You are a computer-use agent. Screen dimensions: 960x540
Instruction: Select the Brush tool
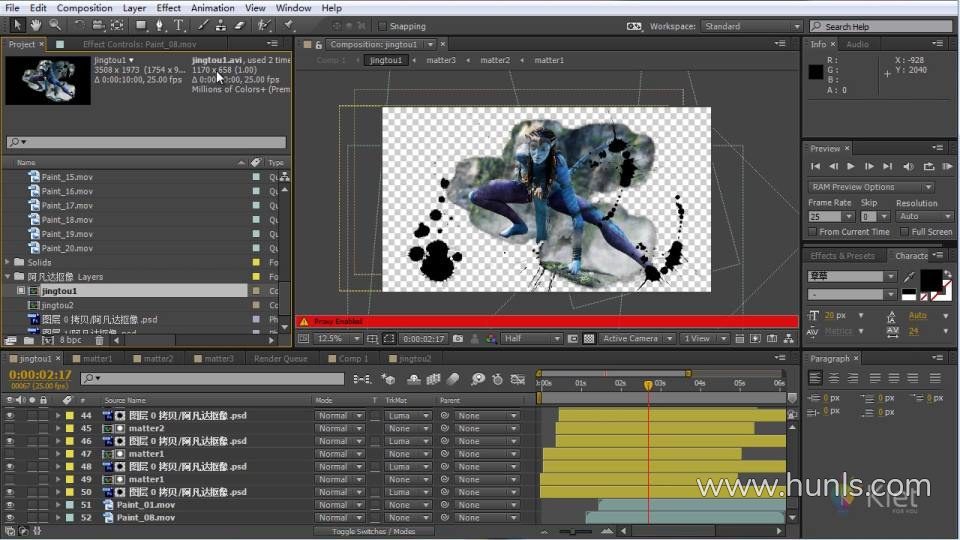pyautogui.click(x=203, y=25)
